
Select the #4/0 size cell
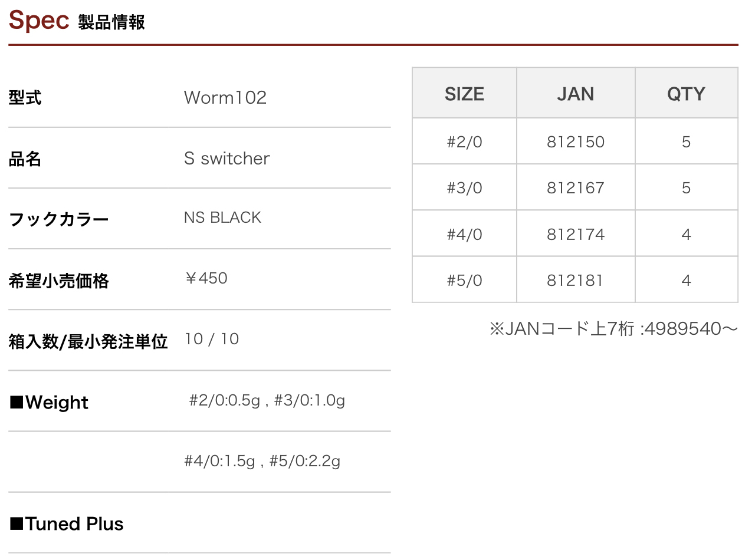coord(464,235)
